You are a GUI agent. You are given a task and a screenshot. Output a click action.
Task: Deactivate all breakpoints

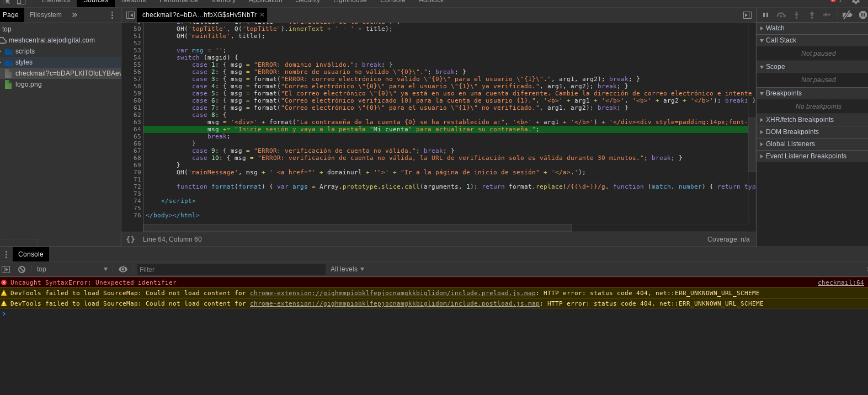(847, 15)
